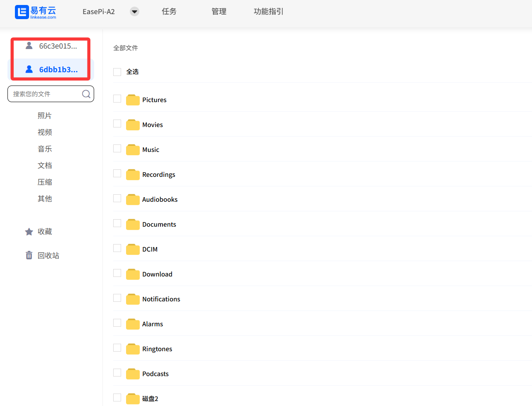Click the magnifier search icon
The image size is (532, 406).
[x=86, y=94]
